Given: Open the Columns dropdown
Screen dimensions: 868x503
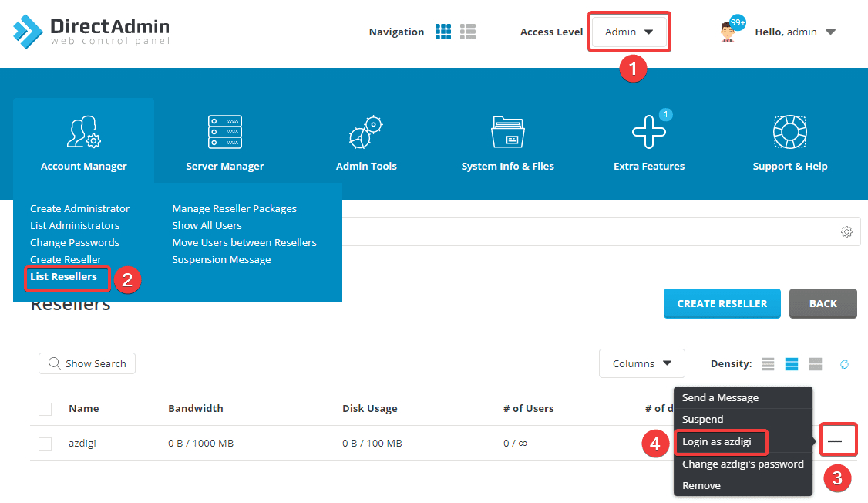Looking at the screenshot, I should click(641, 363).
